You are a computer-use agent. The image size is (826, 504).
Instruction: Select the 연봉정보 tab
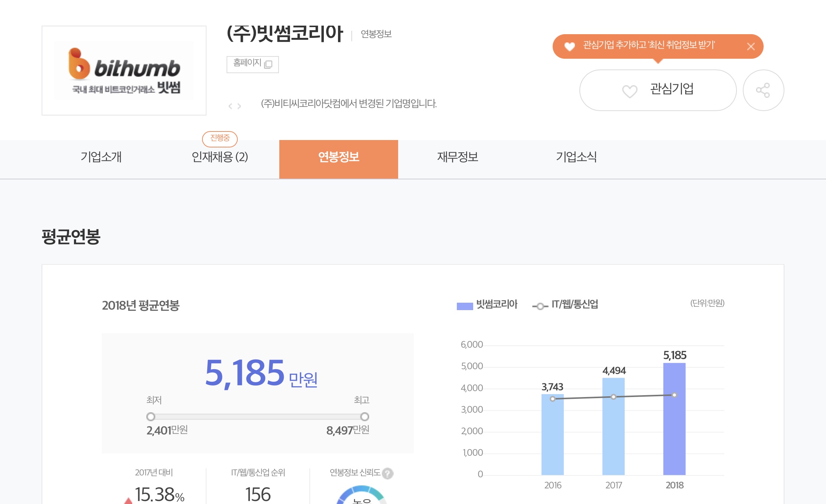point(338,157)
